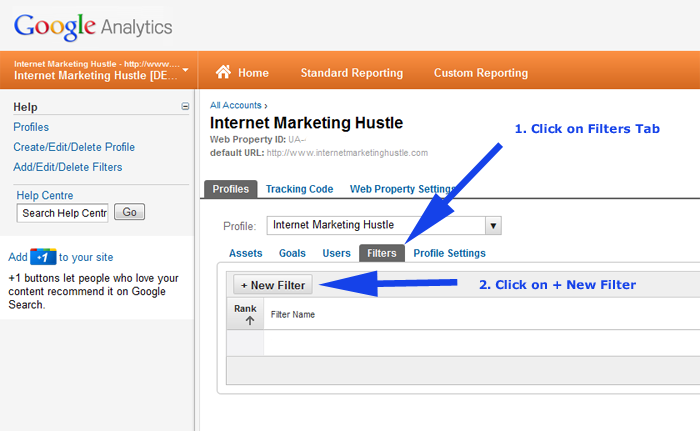700x431 pixels.
Task: Switch to Web Property Settings tab
Action: (402, 189)
